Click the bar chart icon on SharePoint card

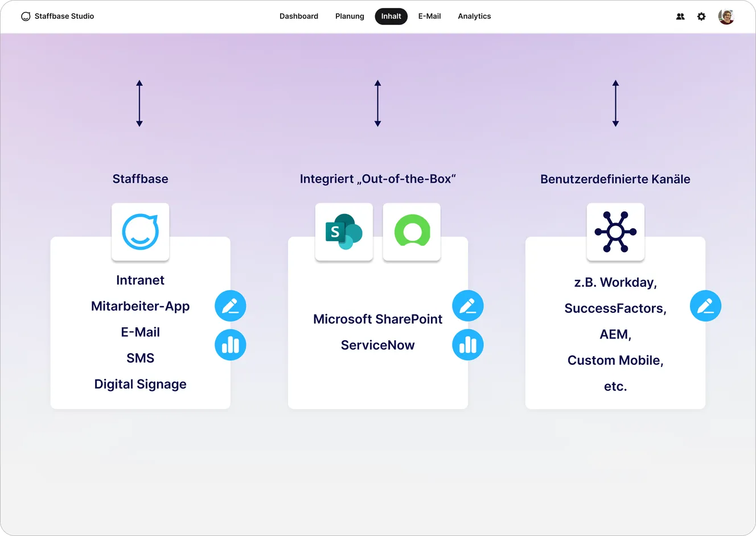(x=468, y=345)
